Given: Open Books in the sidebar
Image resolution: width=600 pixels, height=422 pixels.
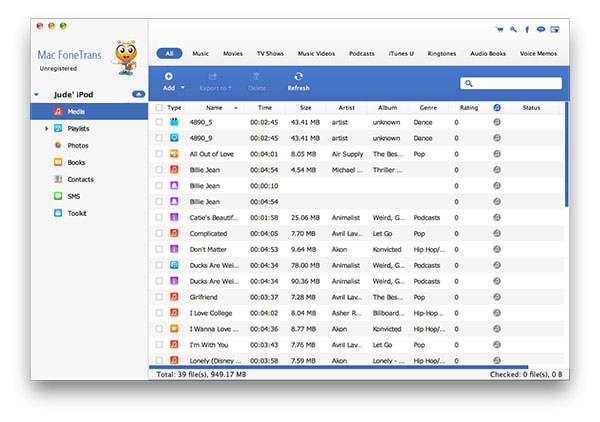Looking at the screenshot, I should [76, 162].
